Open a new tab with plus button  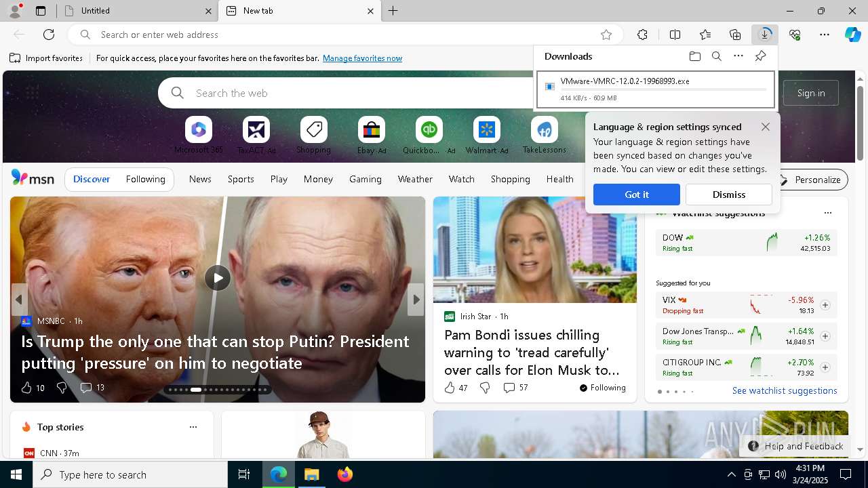click(393, 11)
